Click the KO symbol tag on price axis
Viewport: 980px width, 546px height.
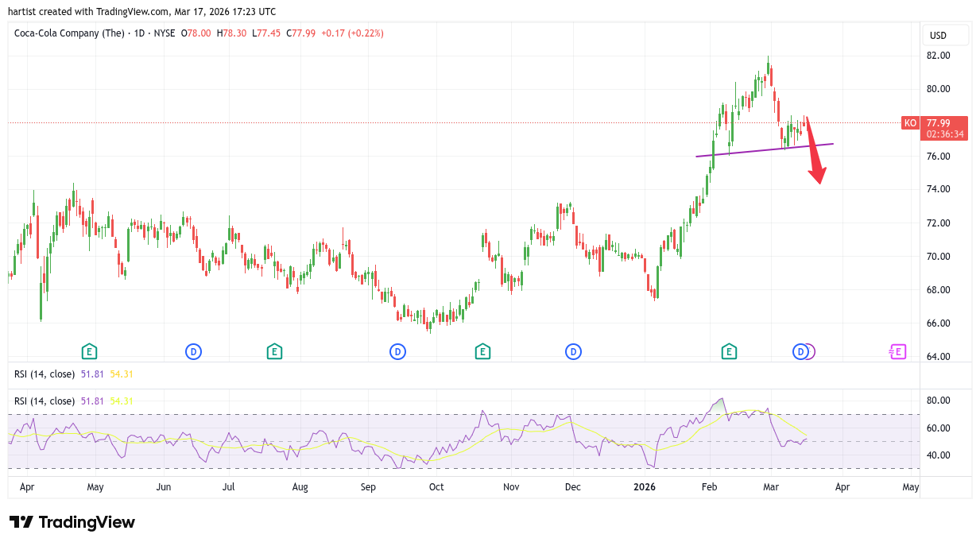(911, 123)
